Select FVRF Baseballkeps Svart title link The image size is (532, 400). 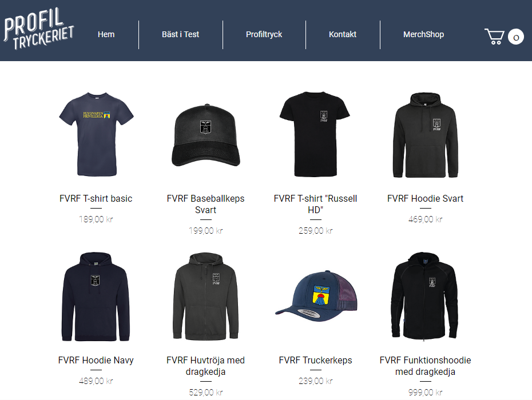click(205, 204)
